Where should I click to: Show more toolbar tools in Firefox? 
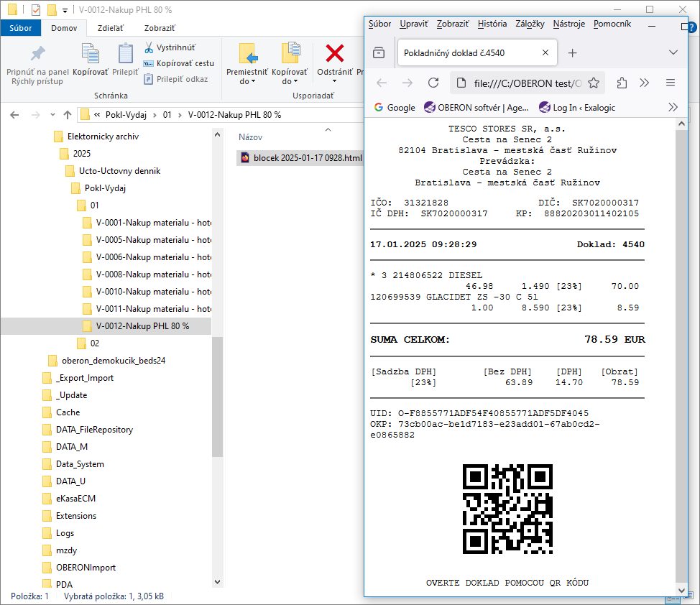[x=644, y=83]
